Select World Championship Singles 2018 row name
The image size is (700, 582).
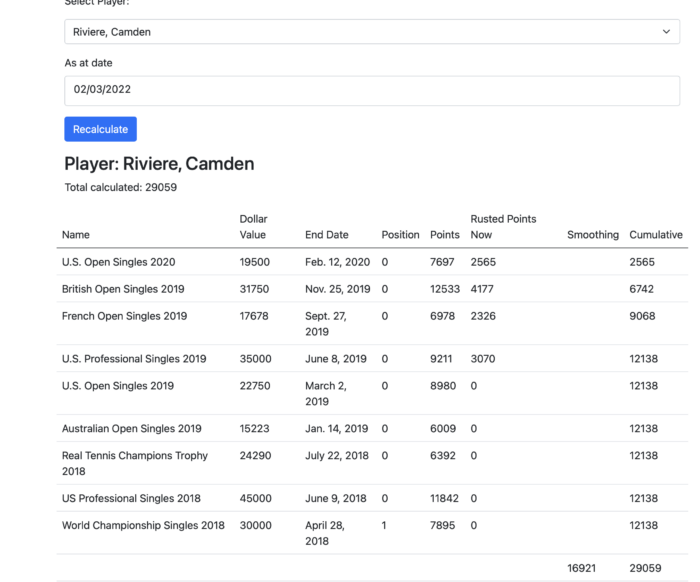pos(143,525)
